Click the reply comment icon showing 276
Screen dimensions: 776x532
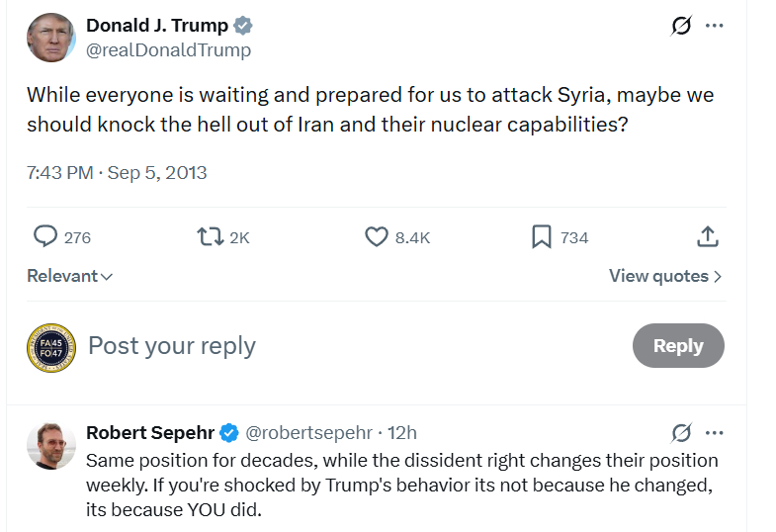(x=45, y=236)
